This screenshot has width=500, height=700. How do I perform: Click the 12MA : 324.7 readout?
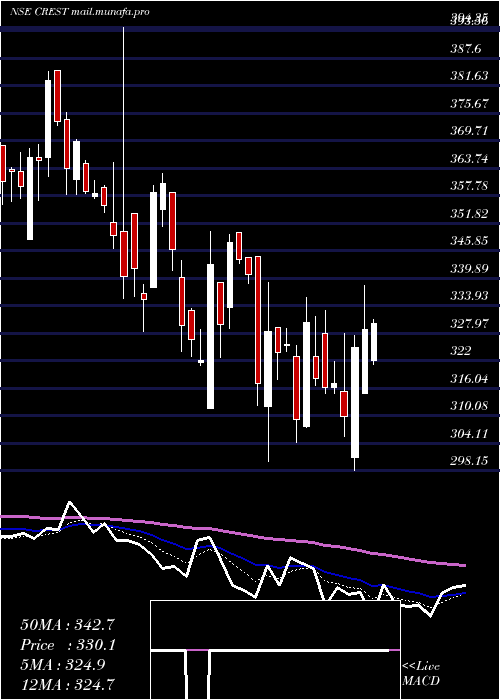[67, 685]
